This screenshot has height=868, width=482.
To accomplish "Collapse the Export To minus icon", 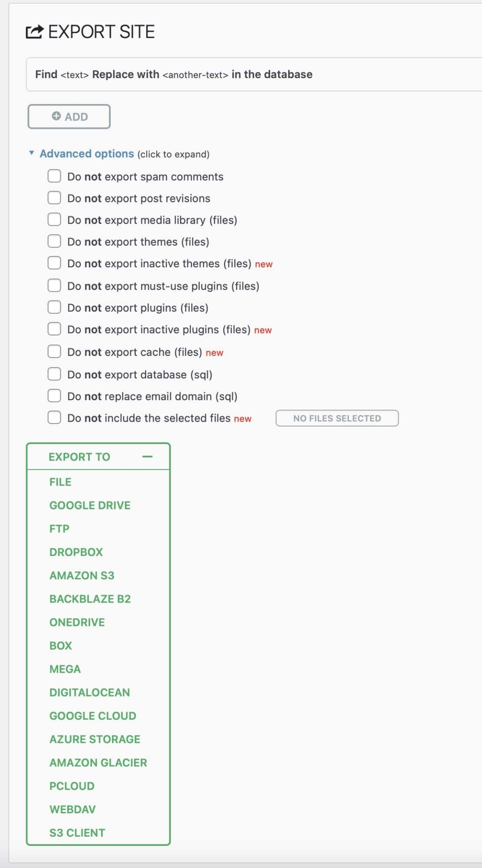I will (x=148, y=457).
